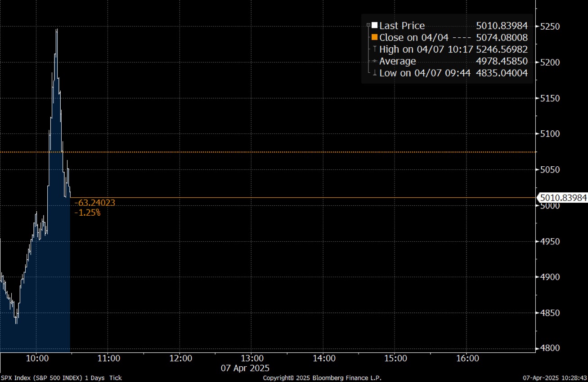This screenshot has width=588, height=382.
Task: Click the Average marker icon in legend
Action: (x=374, y=62)
